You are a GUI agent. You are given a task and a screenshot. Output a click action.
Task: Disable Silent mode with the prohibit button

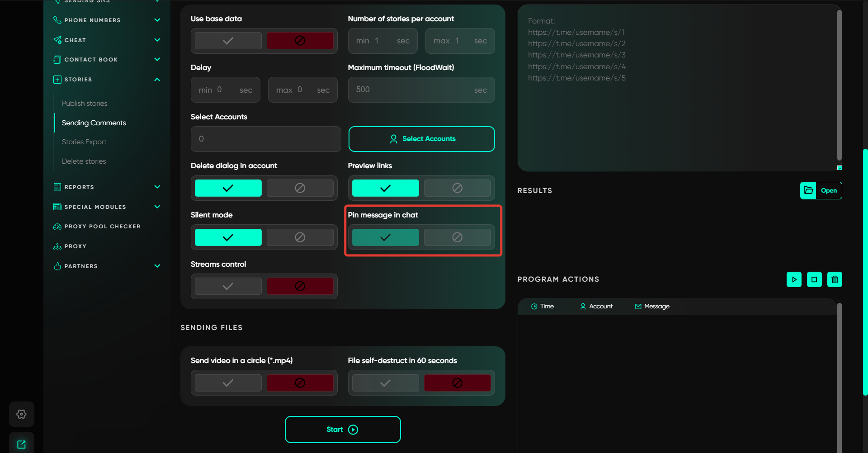[x=300, y=237]
